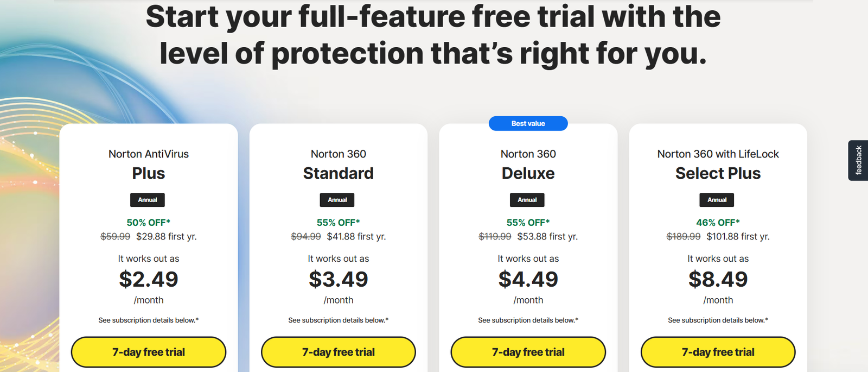This screenshot has height=372, width=868.
Task: Click the 50% OFF* discount label
Action: (149, 223)
